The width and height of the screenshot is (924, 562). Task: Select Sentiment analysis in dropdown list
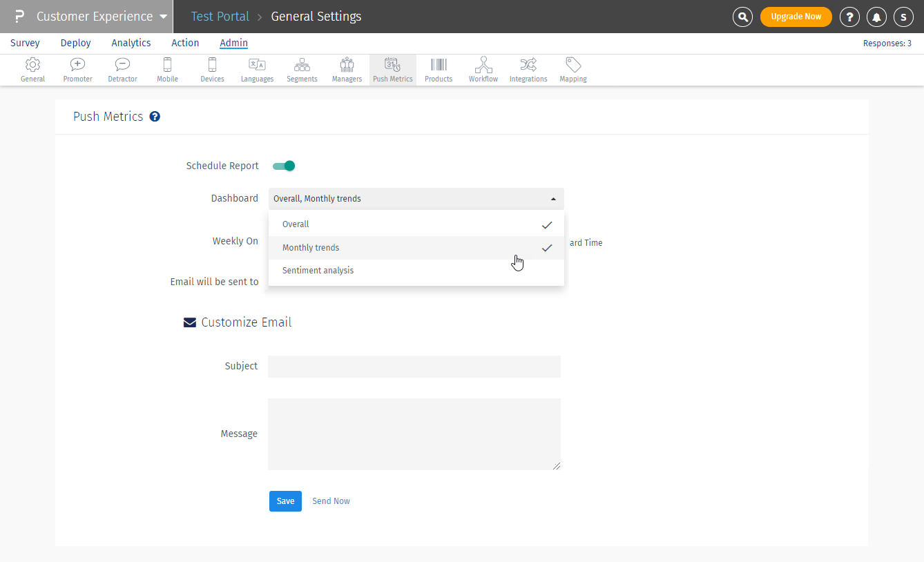[x=416, y=271]
